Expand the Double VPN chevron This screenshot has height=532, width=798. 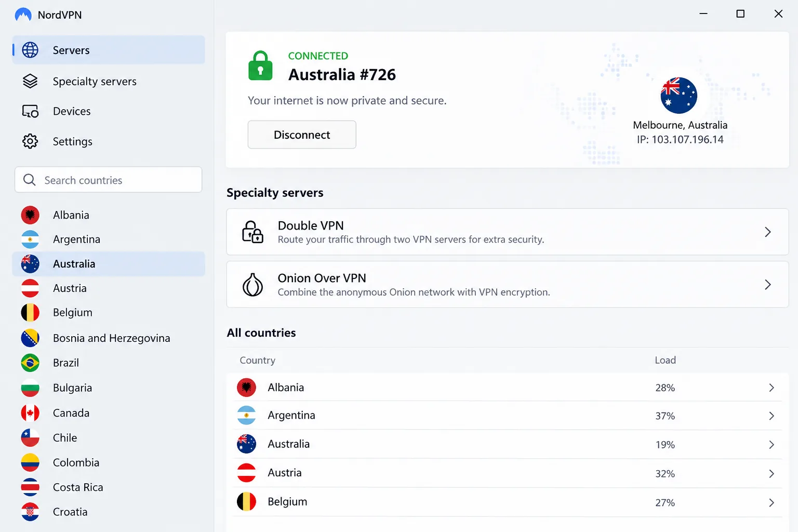pos(767,232)
